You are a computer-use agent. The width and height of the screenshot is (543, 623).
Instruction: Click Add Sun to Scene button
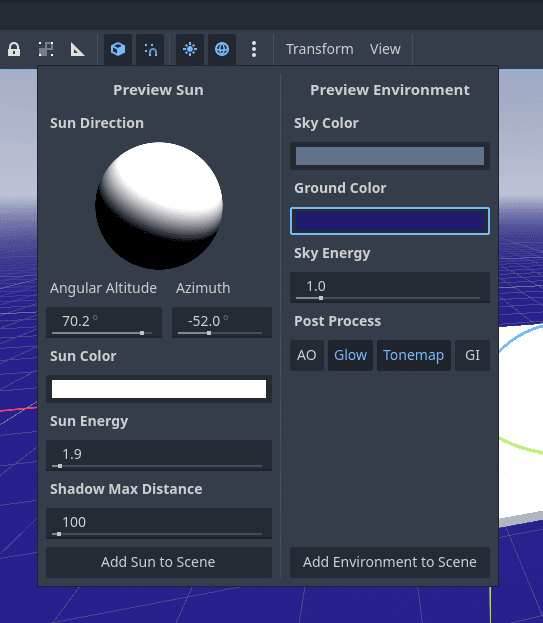click(x=159, y=562)
